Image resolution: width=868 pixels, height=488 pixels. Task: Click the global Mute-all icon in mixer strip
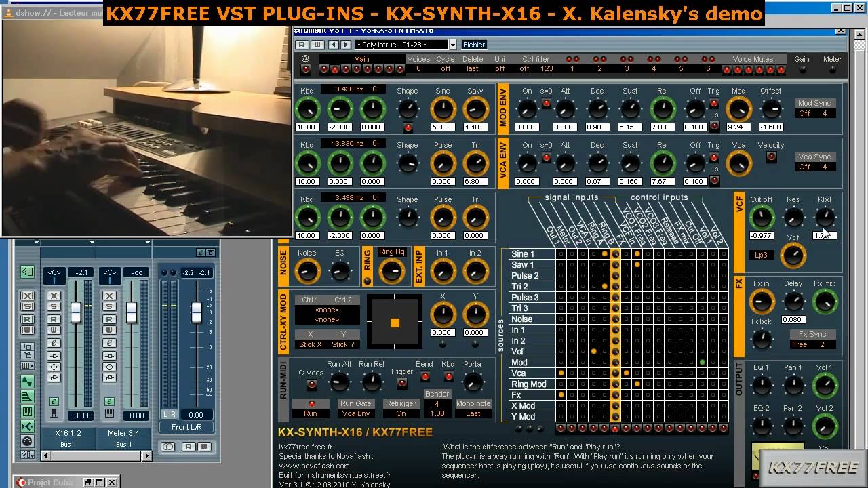[27, 296]
